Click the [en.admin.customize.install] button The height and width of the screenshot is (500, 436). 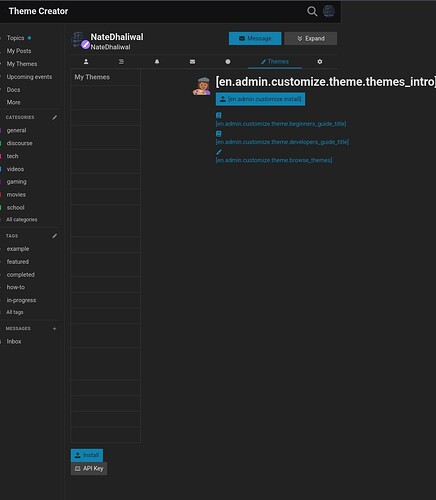tap(260, 99)
